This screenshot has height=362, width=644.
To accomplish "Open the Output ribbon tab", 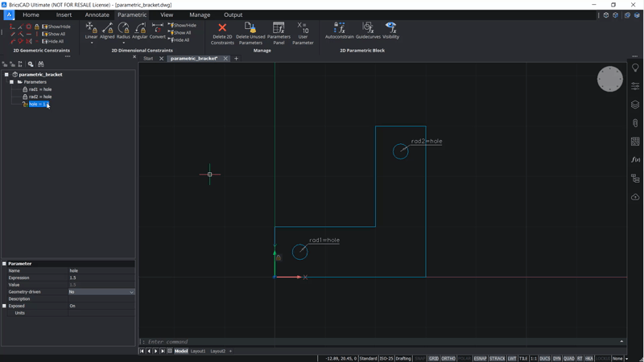I will 233,14.
